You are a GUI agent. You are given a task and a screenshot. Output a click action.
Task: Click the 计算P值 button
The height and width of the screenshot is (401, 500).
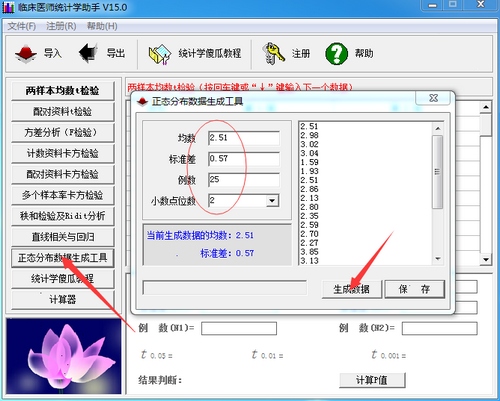[372, 380]
